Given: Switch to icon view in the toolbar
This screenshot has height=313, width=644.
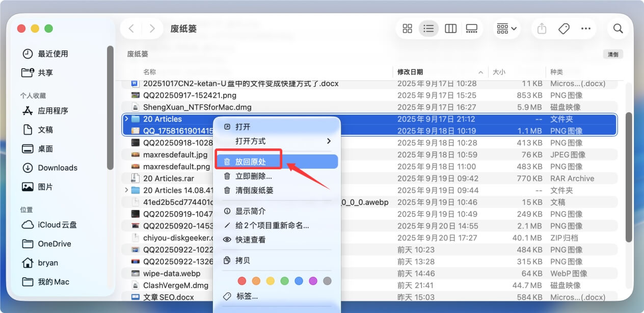Looking at the screenshot, I should point(407,29).
